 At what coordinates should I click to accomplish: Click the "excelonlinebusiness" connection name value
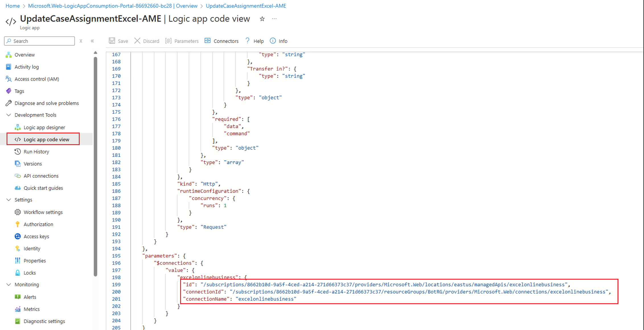tap(266, 299)
